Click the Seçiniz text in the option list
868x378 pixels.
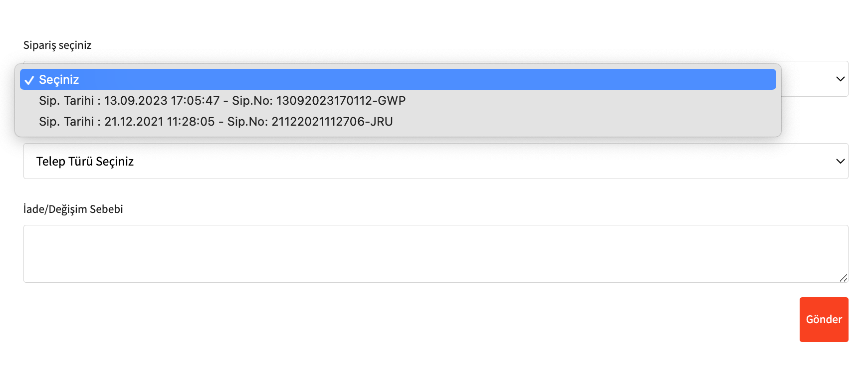pyautogui.click(x=59, y=80)
